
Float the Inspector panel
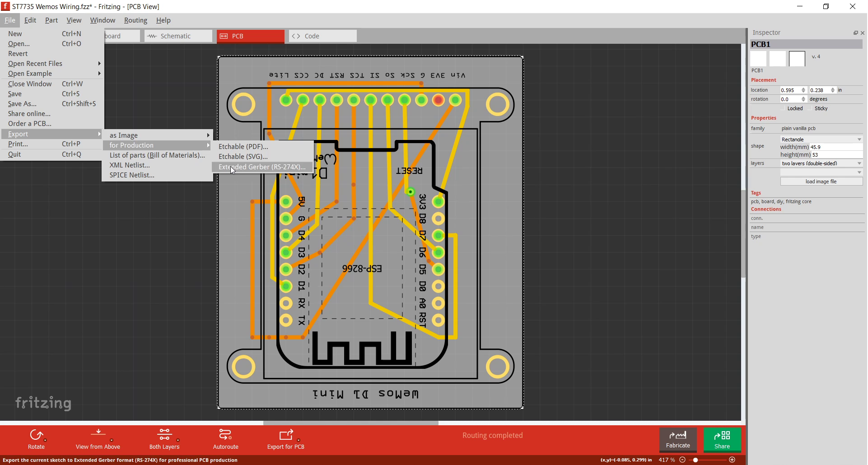tap(855, 33)
